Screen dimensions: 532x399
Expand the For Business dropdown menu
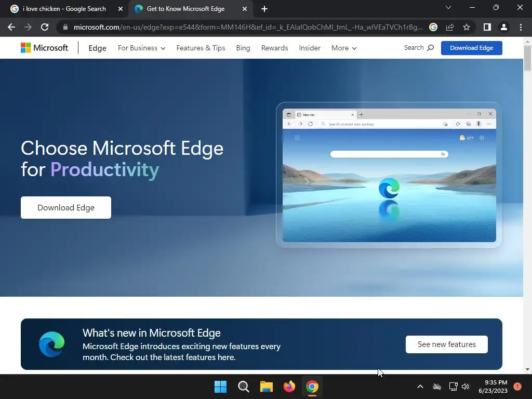[141, 48]
